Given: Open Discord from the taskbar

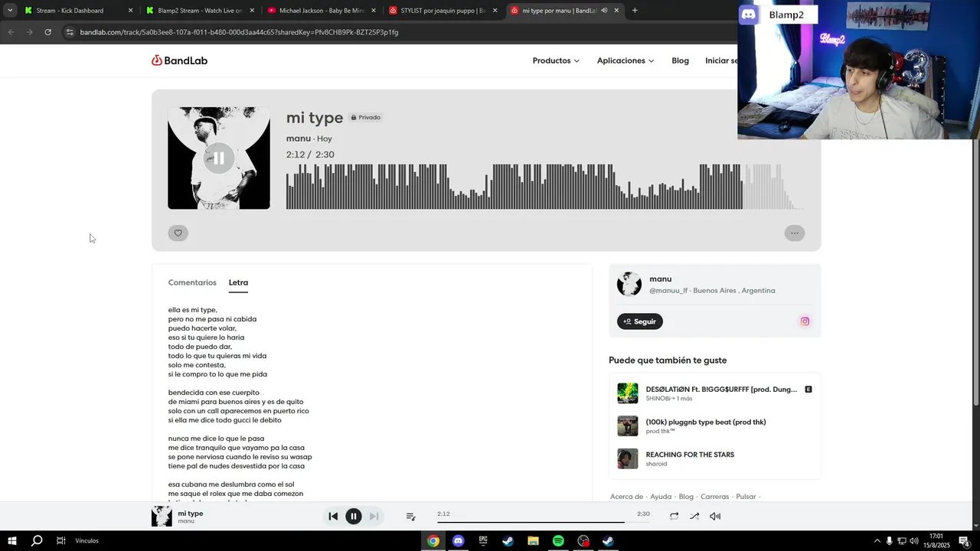Looking at the screenshot, I should [458, 541].
